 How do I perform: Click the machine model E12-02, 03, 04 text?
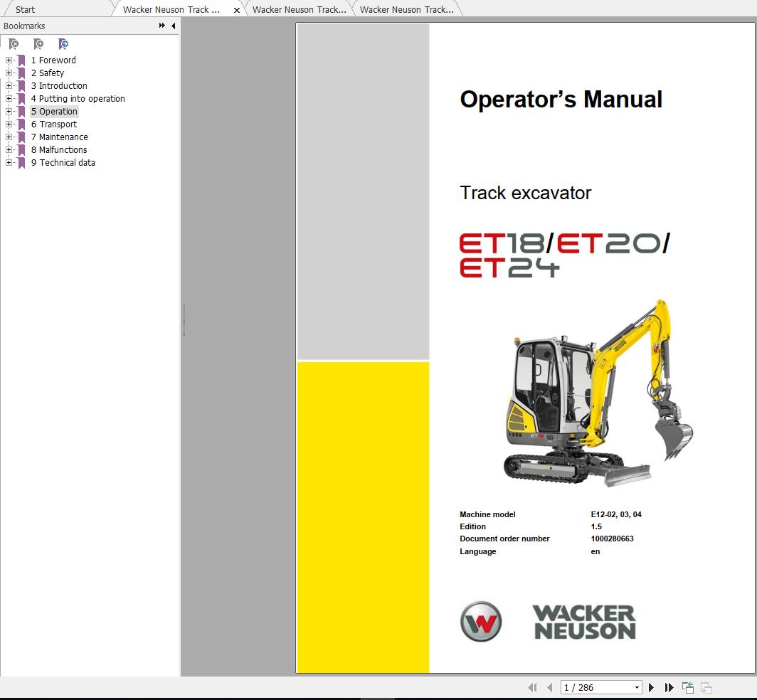(616, 514)
